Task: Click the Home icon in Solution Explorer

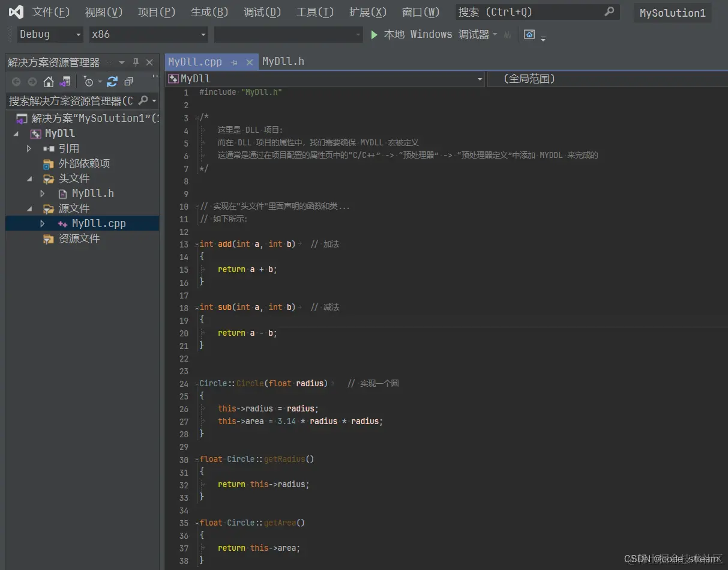Action: pyautogui.click(x=49, y=82)
